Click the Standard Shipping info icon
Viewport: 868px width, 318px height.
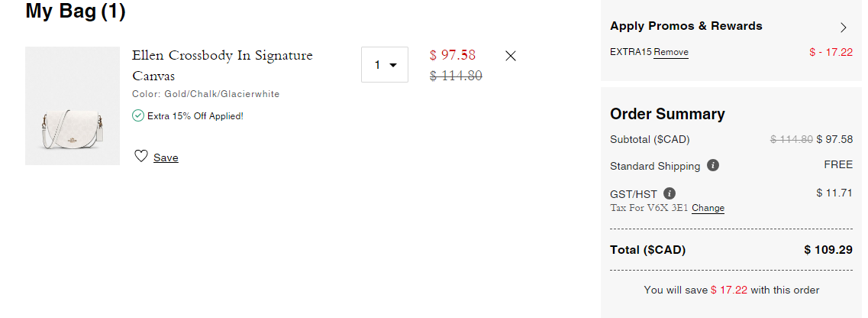[713, 165]
